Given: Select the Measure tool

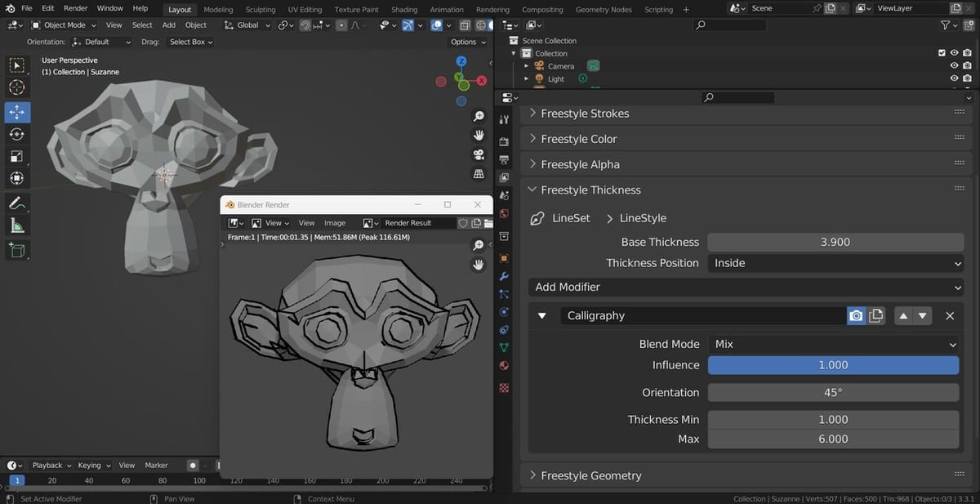Looking at the screenshot, I should (x=16, y=225).
